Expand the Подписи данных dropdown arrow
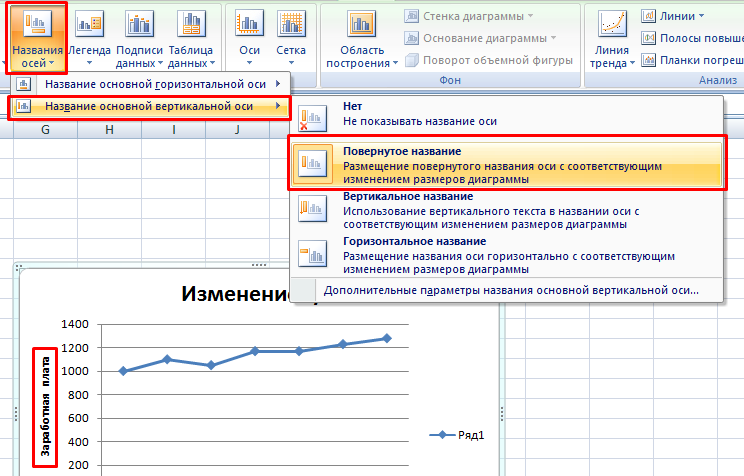The height and width of the screenshot is (476, 744). 160,63
